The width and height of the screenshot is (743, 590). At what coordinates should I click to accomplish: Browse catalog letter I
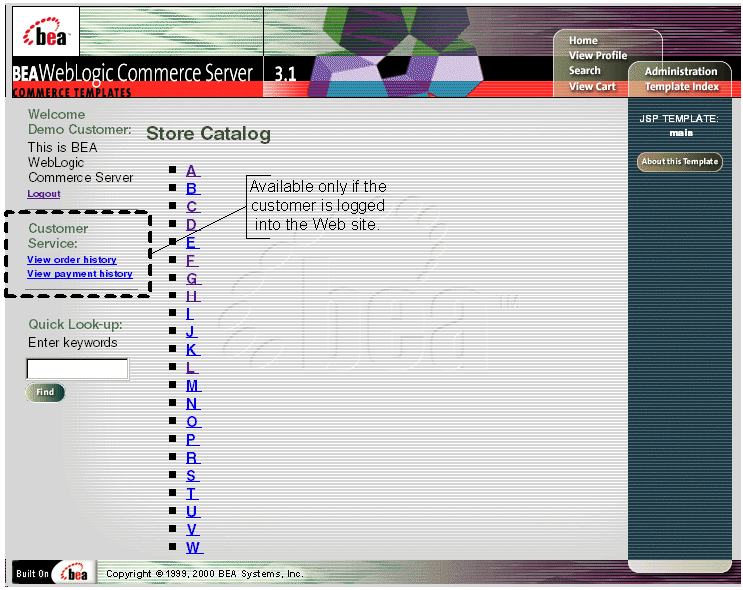tap(190, 314)
